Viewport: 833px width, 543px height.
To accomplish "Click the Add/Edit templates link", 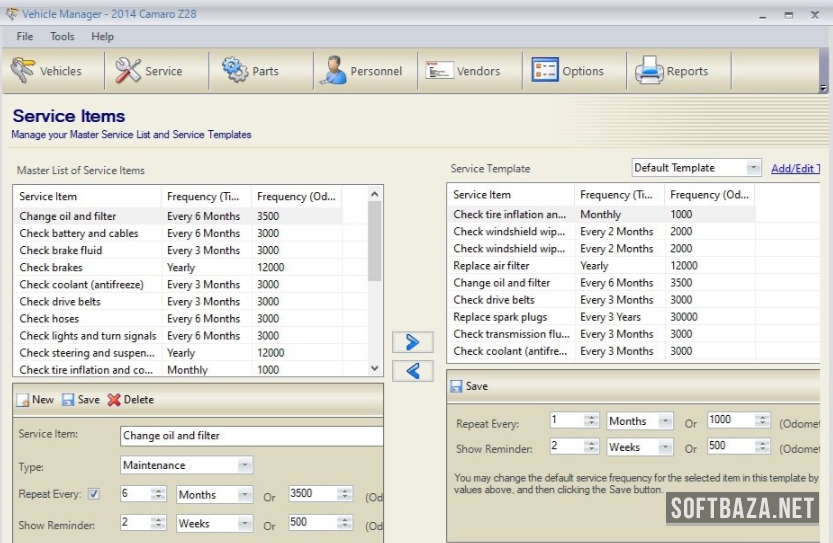I will point(796,169).
